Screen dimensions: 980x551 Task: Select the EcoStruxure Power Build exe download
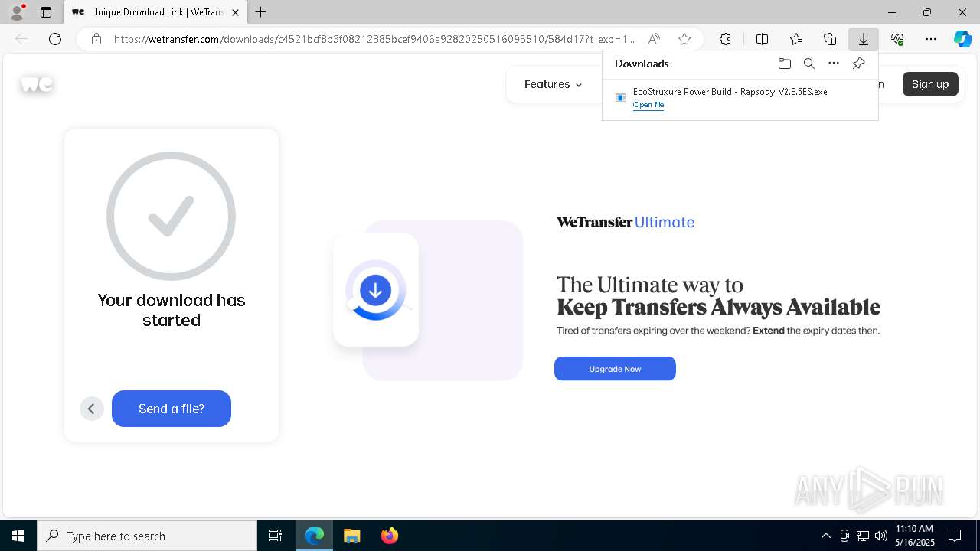pos(730,91)
